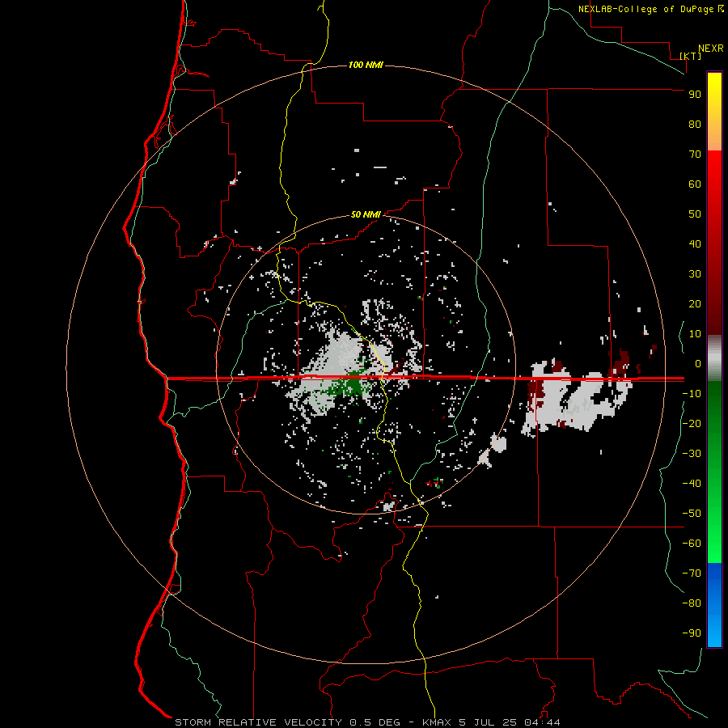Screen dimensions: 728x728
Task: Select the -10 value on velocity scale
Action: (x=692, y=394)
